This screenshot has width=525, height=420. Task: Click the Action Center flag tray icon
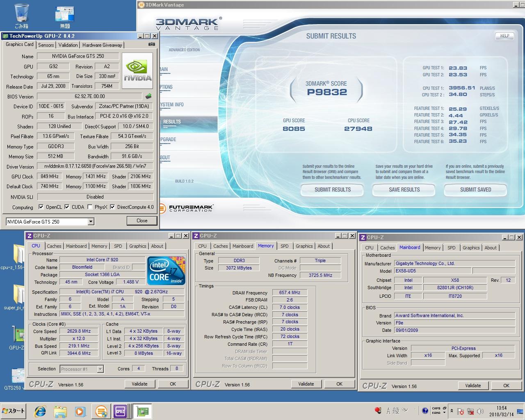(x=461, y=411)
